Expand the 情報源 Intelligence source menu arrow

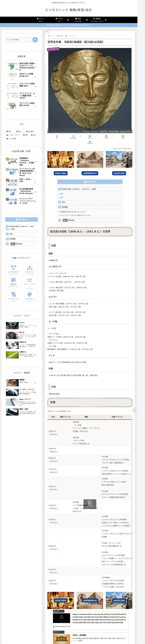point(106,20)
